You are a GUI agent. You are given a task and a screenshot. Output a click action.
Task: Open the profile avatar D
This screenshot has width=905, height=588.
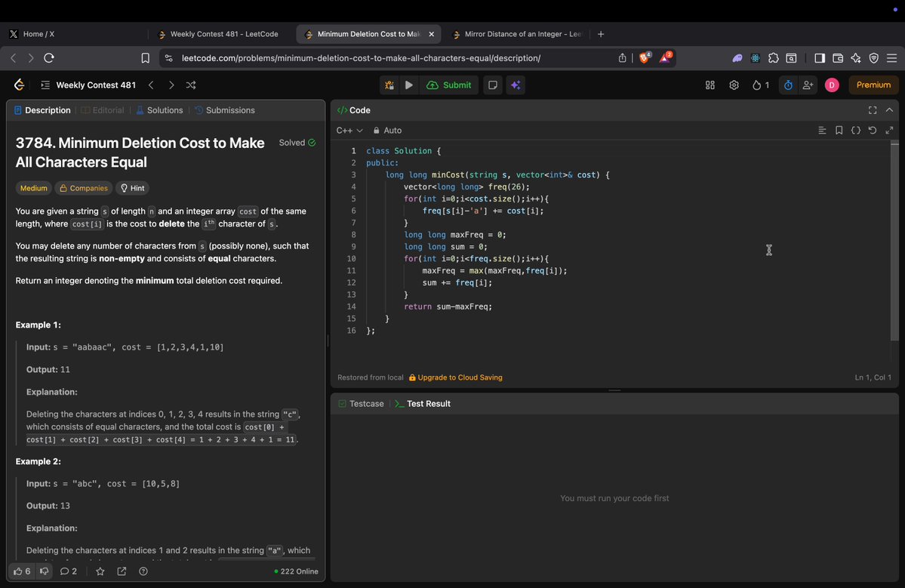point(832,85)
